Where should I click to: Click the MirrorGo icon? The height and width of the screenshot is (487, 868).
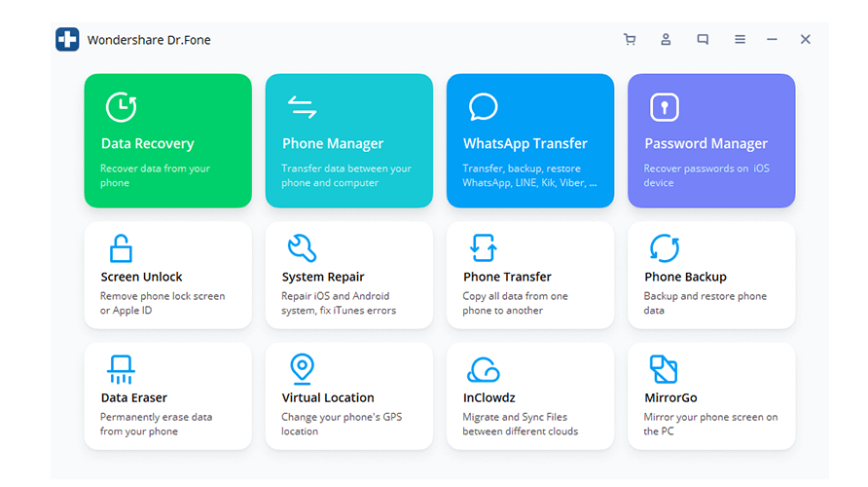pos(664,369)
